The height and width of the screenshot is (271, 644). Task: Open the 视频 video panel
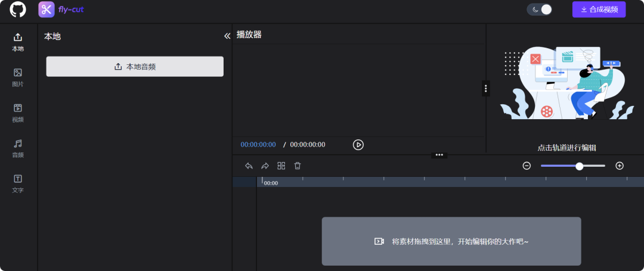pyautogui.click(x=18, y=113)
